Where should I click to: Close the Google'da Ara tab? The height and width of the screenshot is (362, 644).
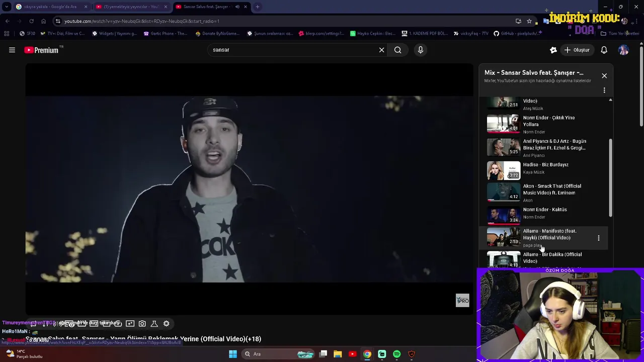pyautogui.click(x=86, y=7)
